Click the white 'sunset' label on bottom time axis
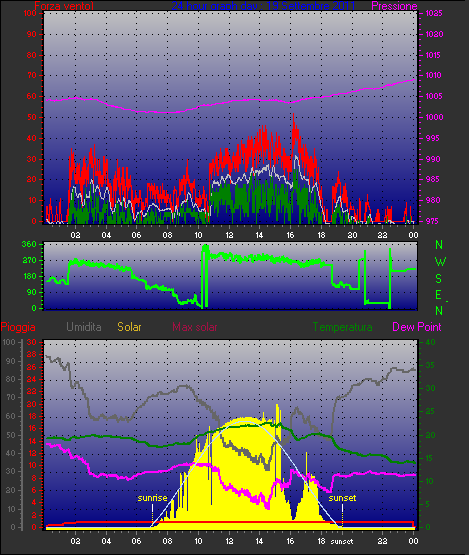The width and height of the screenshot is (469, 555). coord(342,542)
